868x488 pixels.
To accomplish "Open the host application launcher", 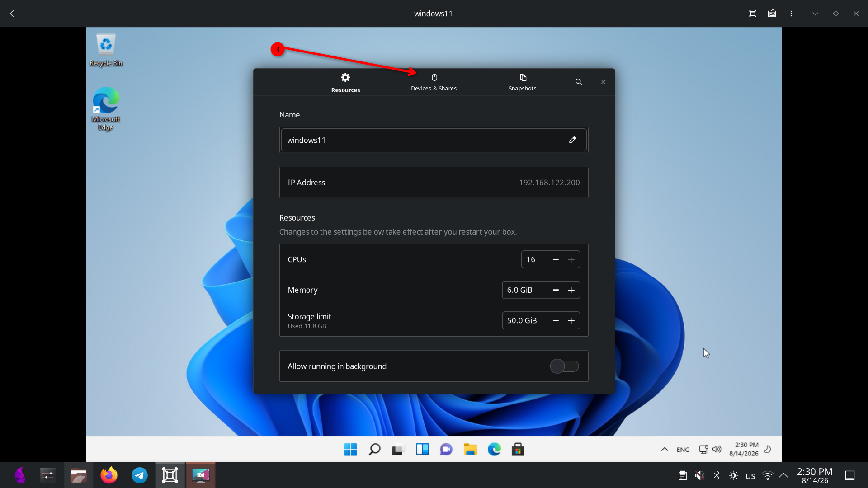I will point(20,475).
